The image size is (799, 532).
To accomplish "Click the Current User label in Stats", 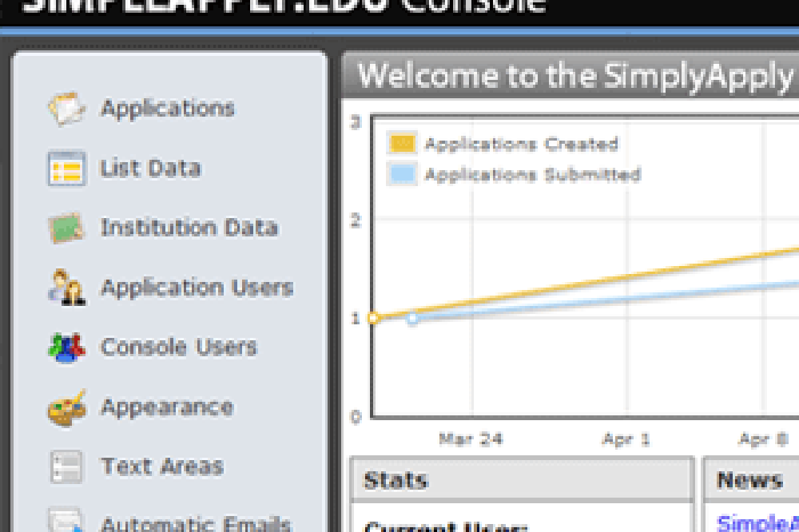I will 447,527.
